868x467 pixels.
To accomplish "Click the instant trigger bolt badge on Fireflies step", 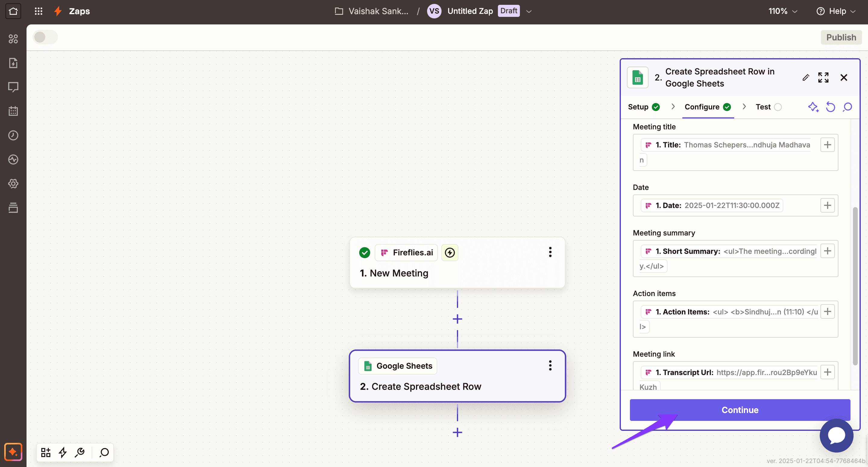I will click(x=449, y=253).
